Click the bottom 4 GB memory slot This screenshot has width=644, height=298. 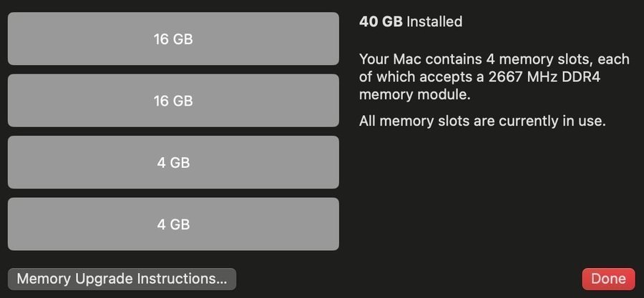(173, 224)
